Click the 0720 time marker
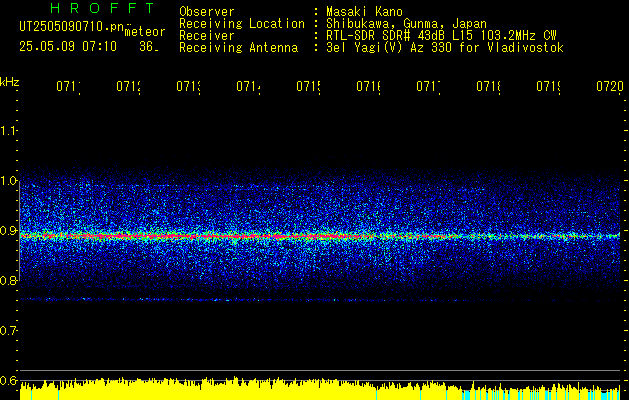The image size is (629, 400). pos(610,86)
